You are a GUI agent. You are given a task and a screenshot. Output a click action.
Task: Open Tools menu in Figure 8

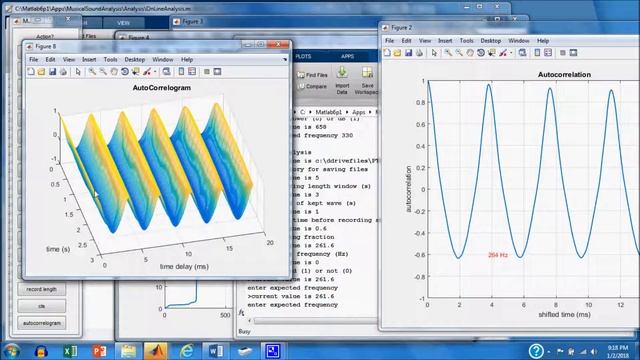click(x=110, y=60)
